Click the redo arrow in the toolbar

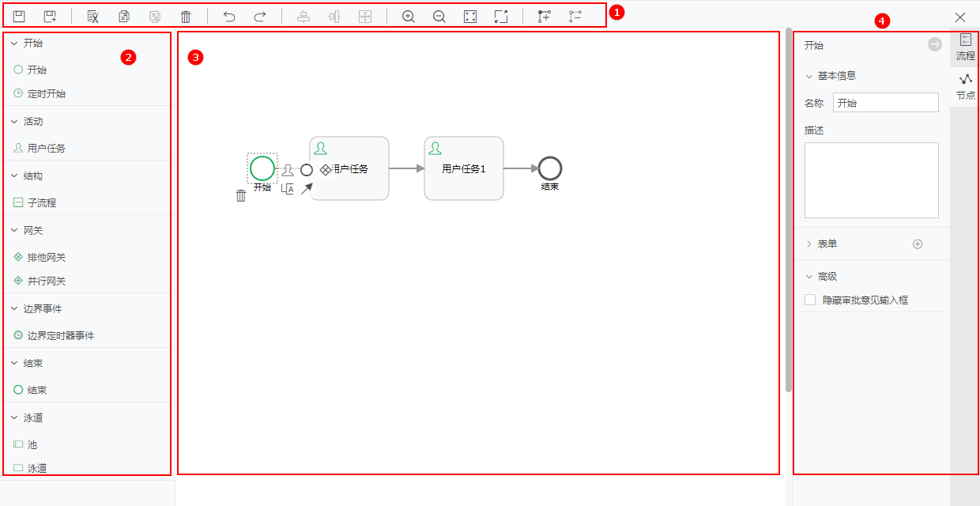(260, 17)
